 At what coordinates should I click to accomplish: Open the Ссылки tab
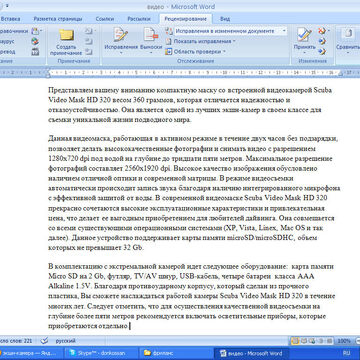[105, 19]
